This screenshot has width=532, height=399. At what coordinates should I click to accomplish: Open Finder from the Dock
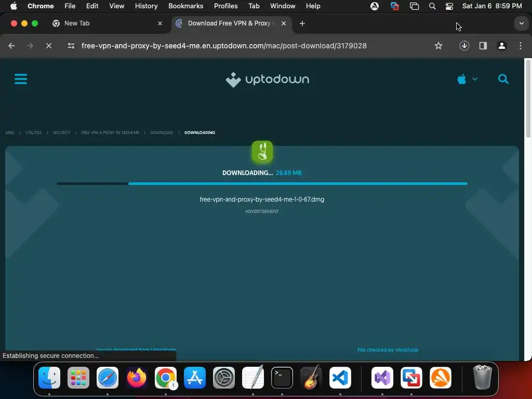click(49, 378)
